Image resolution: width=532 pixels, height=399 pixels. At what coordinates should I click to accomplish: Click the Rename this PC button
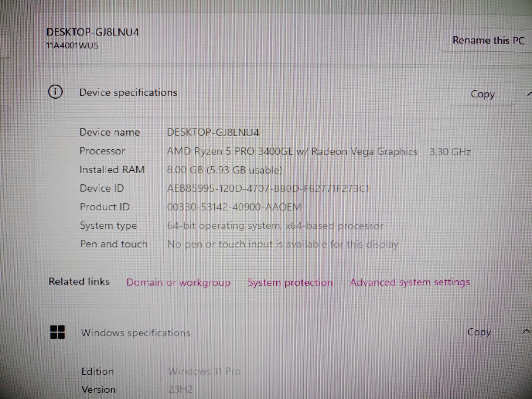[488, 40]
